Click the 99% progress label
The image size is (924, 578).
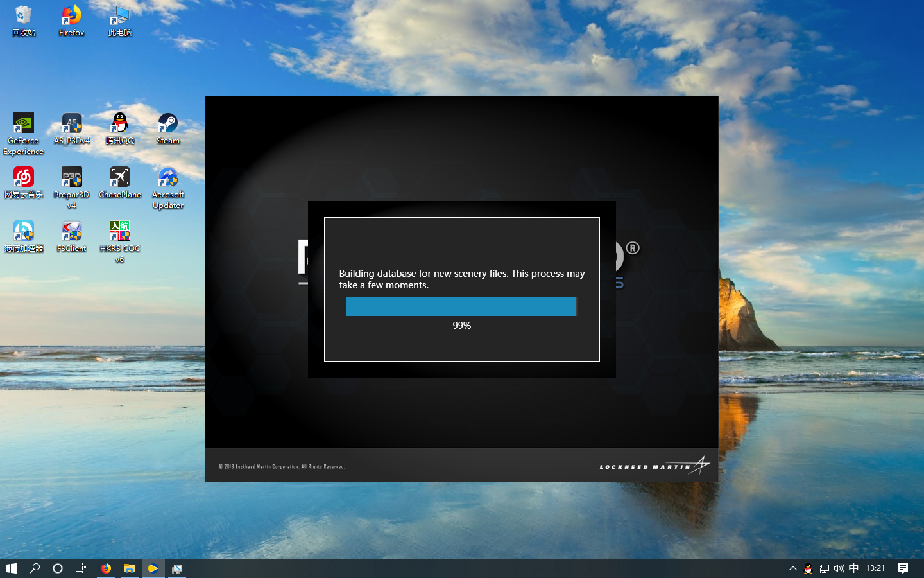pyautogui.click(x=462, y=326)
